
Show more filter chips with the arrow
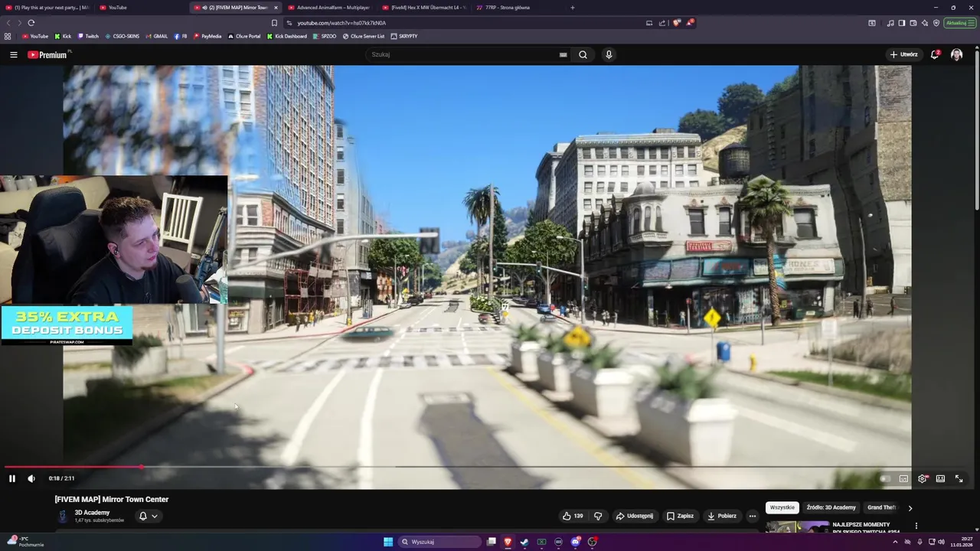click(x=910, y=507)
